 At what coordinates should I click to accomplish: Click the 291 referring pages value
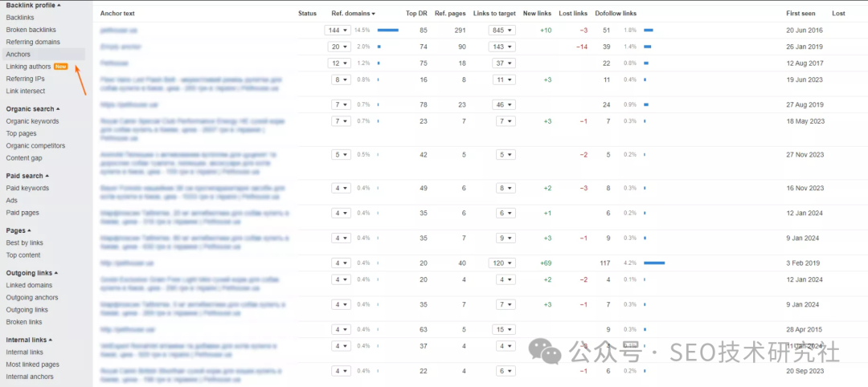tap(460, 31)
